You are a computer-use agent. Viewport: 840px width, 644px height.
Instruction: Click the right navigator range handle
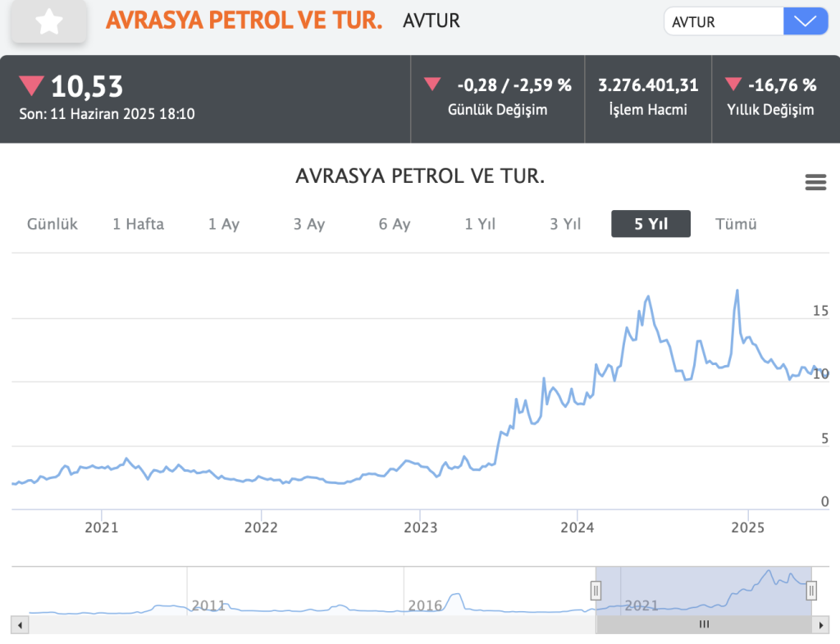tap(811, 589)
